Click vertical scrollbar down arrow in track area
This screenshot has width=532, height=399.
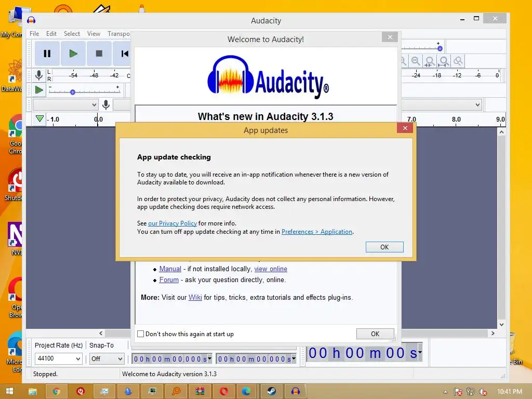[x=501, y=324]
